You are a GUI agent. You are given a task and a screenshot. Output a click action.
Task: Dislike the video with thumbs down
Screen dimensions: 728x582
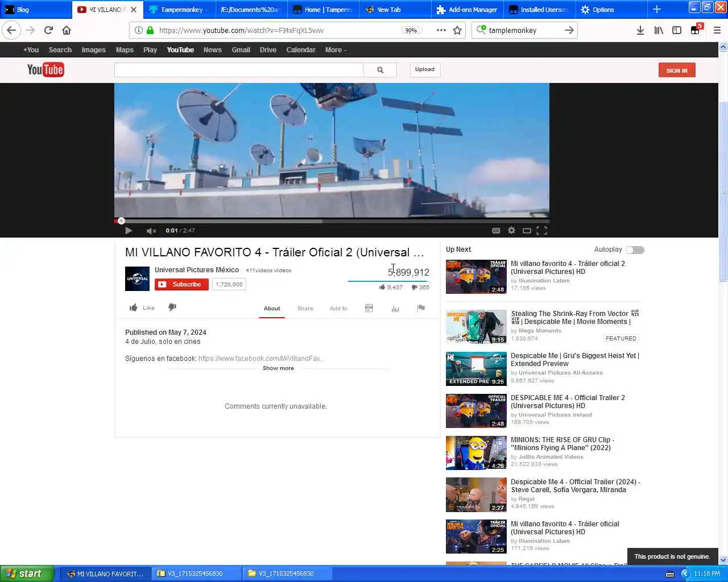tap(172, 307)
